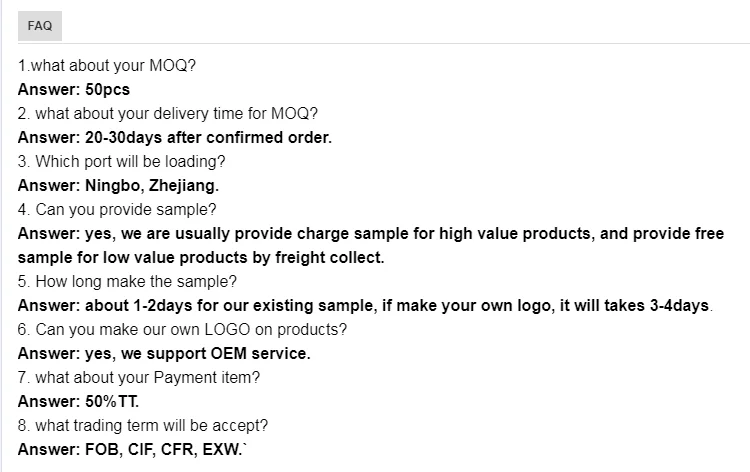Screen dimensions: 750x472
Task: Click the question about accepted trading terms
Action: coord(143,426)
